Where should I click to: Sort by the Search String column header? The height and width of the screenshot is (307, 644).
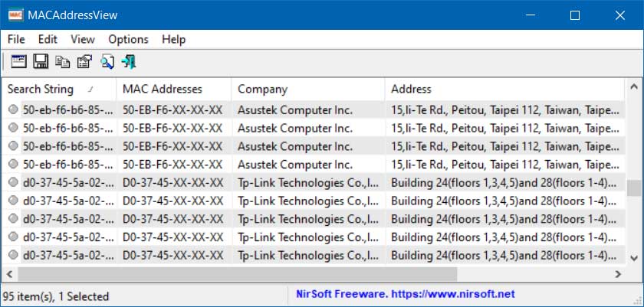[x=59, y=90]
